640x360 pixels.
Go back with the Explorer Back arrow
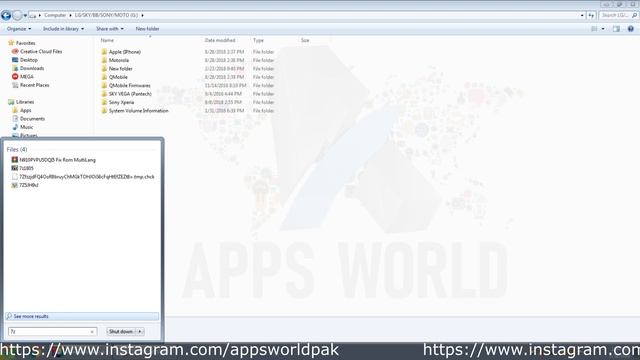[x=6, y=16]
